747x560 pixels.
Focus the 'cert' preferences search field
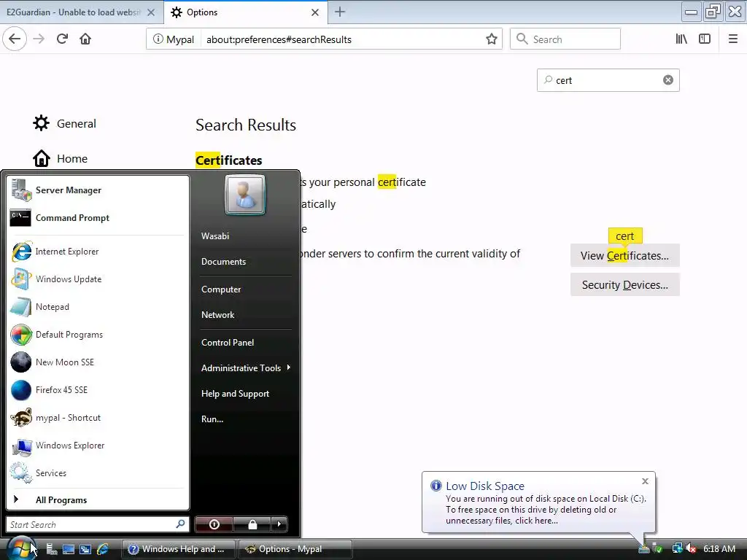point(608,80)
